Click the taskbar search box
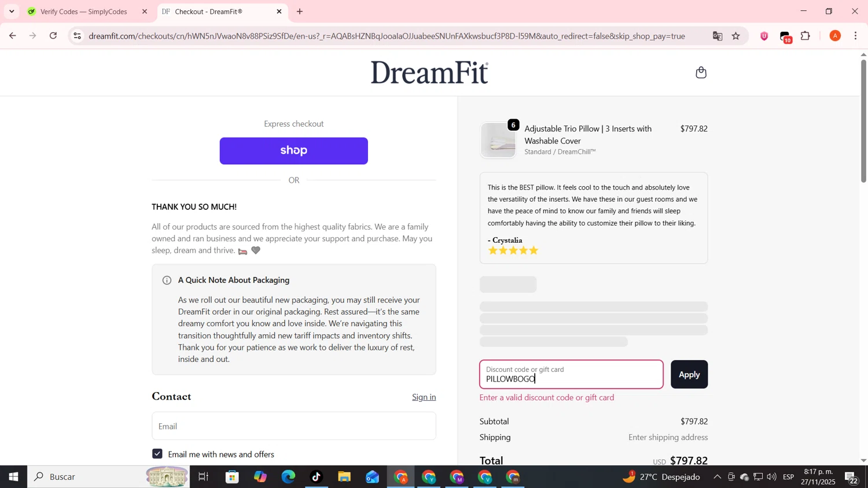The height and width of the screenshot is (488, 868). pyautogui.click(x=108, y=477)
